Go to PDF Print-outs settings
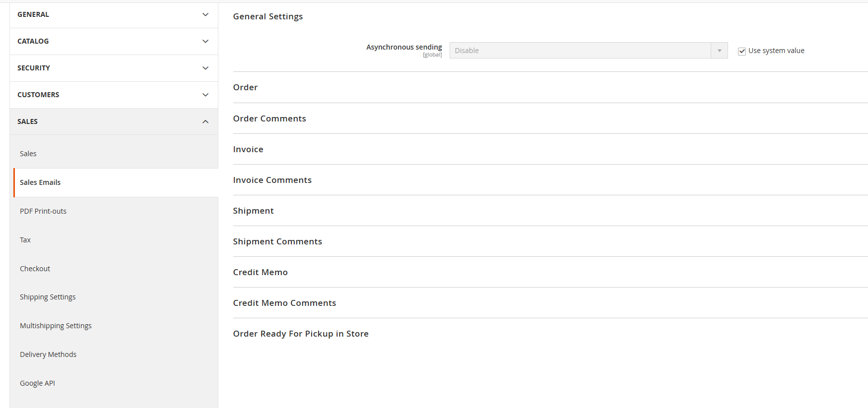The image size is (868, 408). pyautogui.click(x=43, y=211)
